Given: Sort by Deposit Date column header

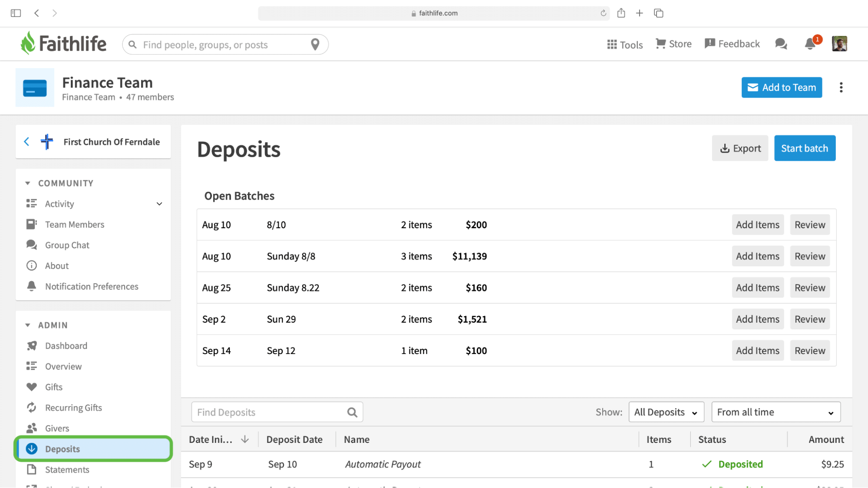Looking at the screenshot, I should tap(294, 439).
